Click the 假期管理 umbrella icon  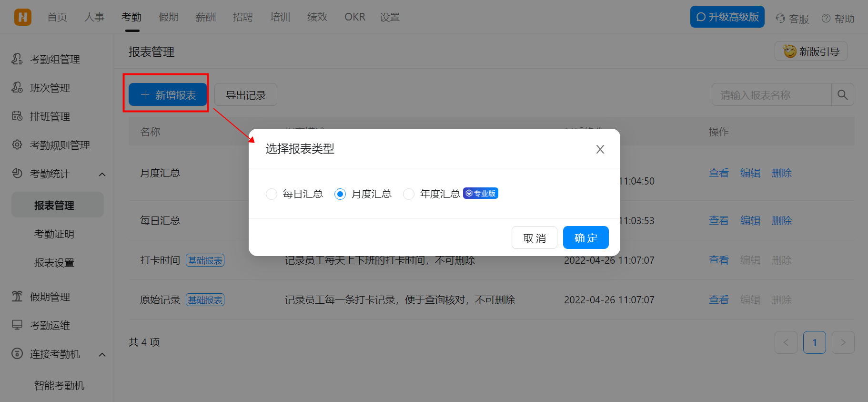[x=17, y=297]
